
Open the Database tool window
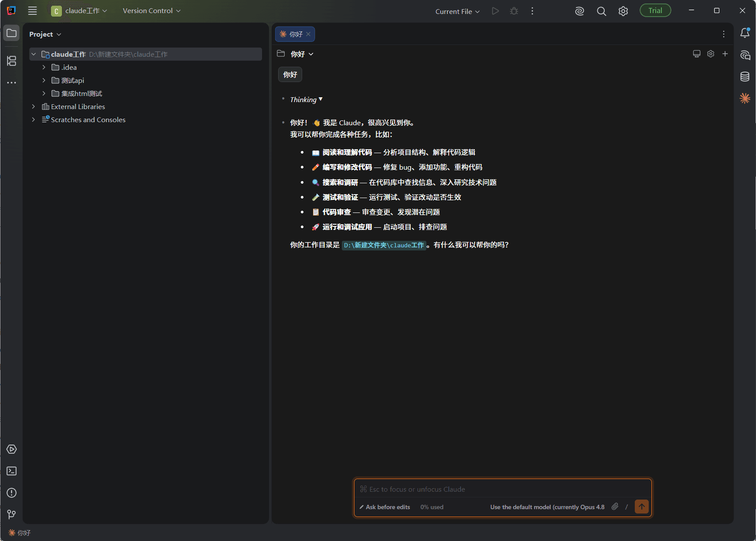click(745, 77)
